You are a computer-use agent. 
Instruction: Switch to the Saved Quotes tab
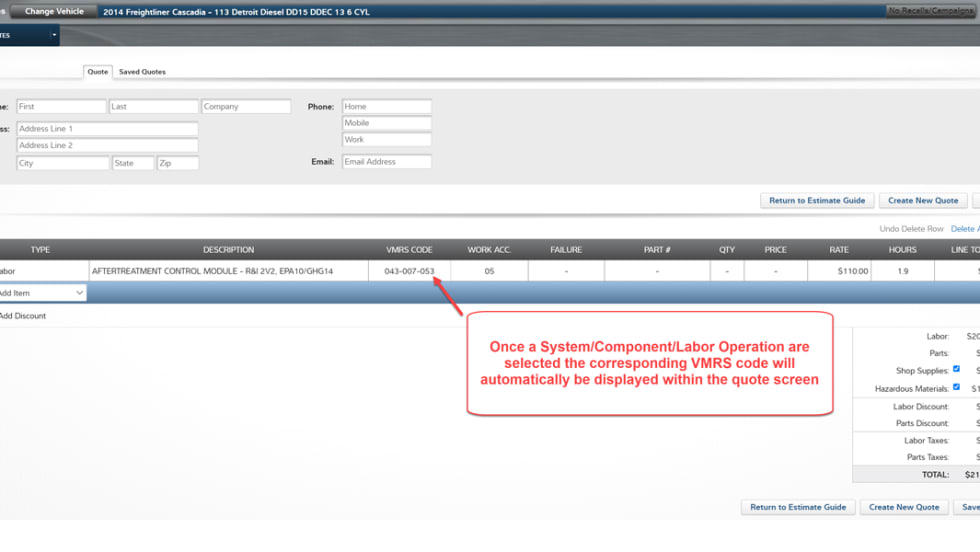click(x=142, y=72)
